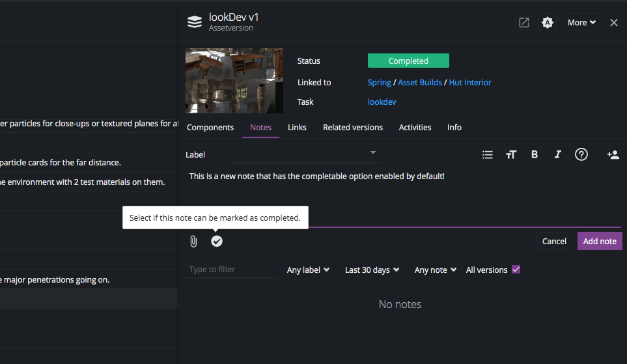Click into the note text area
This screenshot has height=364, width=627.
(403, 197)
